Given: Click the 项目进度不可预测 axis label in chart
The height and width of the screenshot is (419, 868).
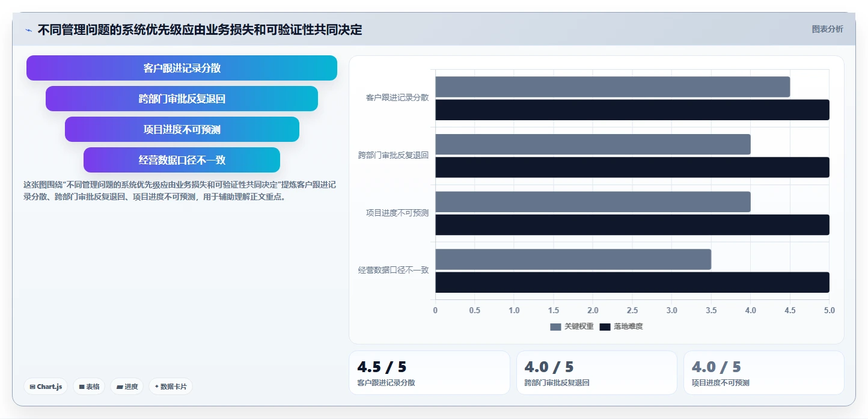Looking at the screenshot, I should tap(397, 213).
